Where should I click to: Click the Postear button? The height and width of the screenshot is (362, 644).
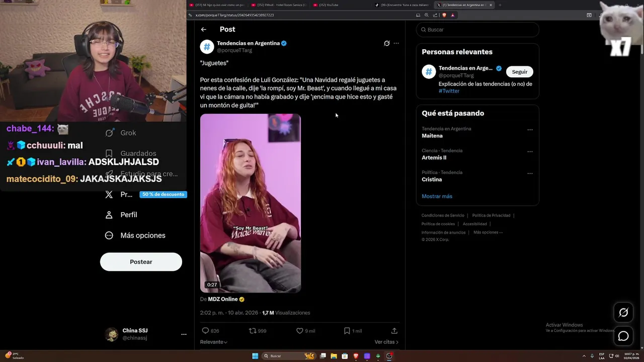[x=141, y=262]
